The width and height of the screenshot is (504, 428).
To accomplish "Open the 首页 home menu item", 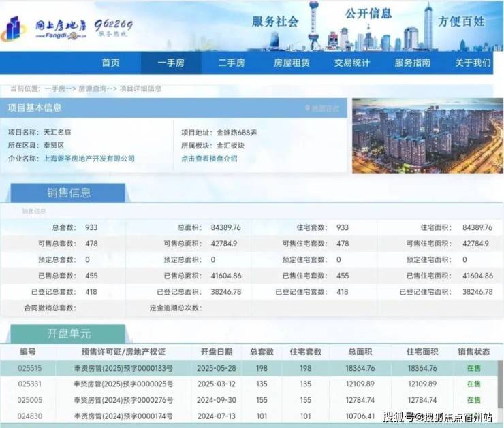I will coord(110,63).
